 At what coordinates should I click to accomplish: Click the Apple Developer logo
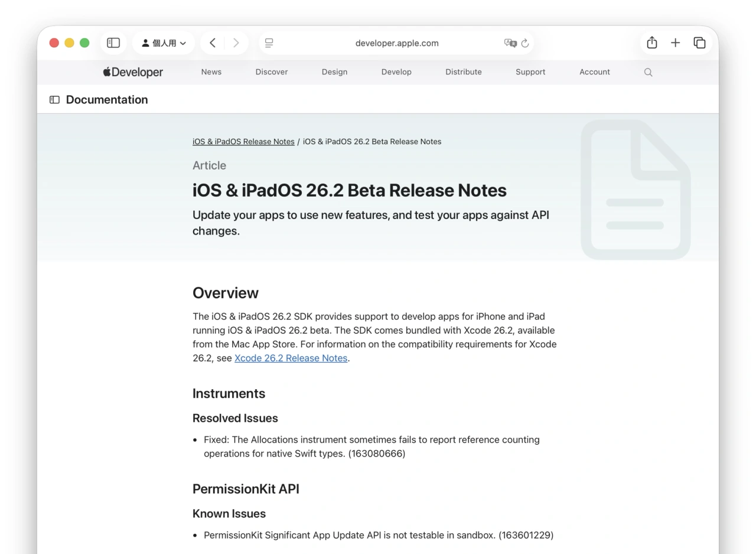pyautogui.click(x=132, y=71)
